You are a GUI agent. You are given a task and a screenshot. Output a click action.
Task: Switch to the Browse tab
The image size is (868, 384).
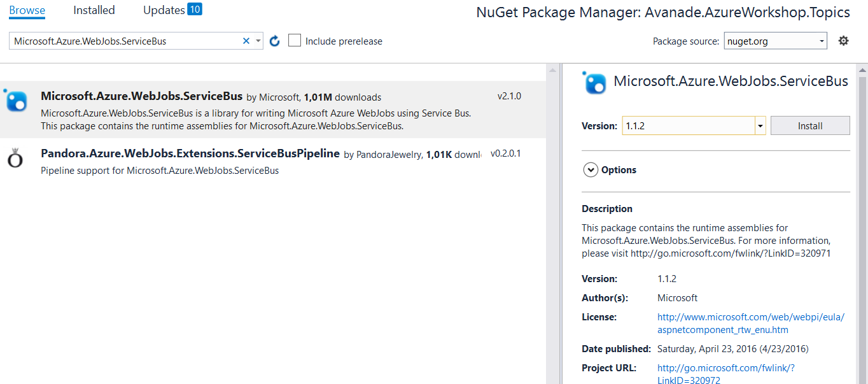click(27, 10)
